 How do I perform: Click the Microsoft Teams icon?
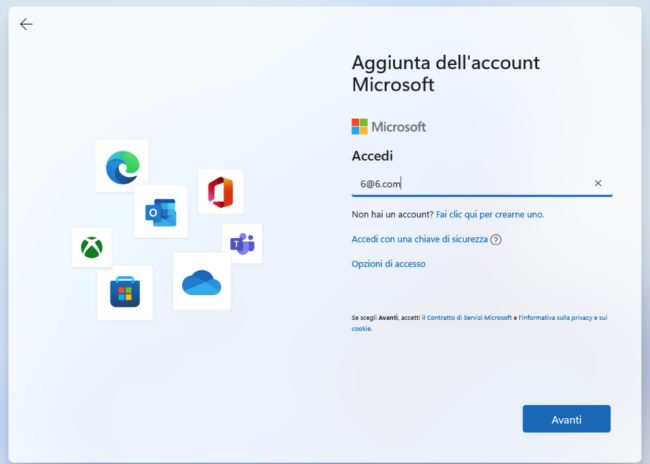click(x=242, y=244)
